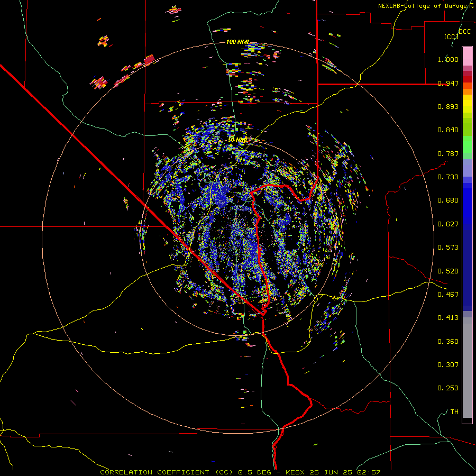The image size is (476, 476).
Task: Click the 0.253 legend value
Action: click(448, 388)
